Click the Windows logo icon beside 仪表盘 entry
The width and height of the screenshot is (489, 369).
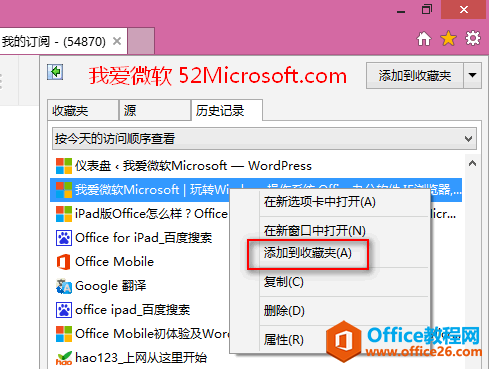tap(64, 166)
